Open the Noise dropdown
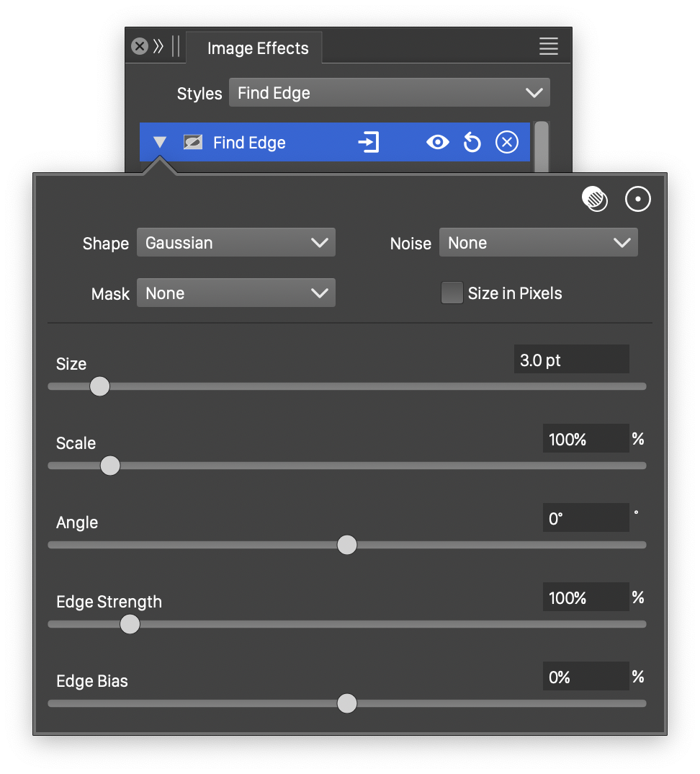This screenshot has width=700, height=774. pos(538,243)
